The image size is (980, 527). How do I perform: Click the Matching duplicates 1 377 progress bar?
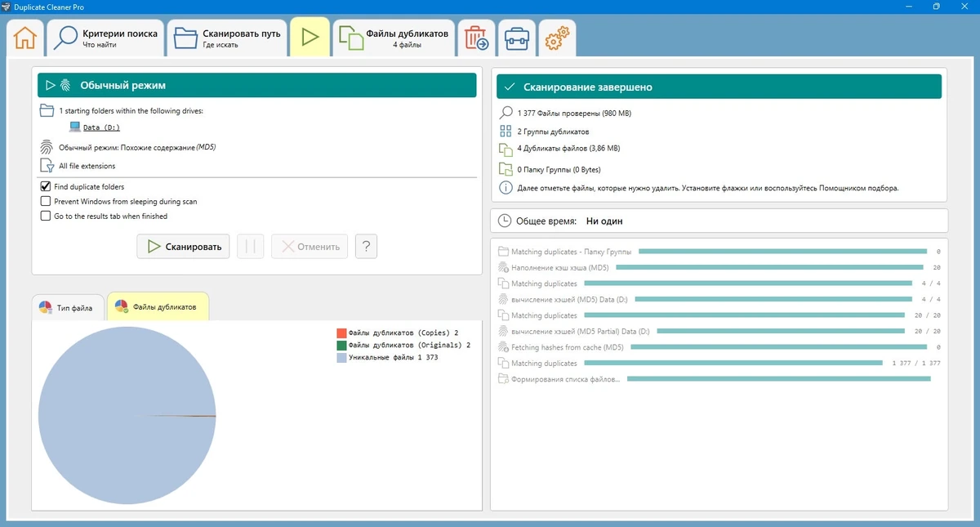coord(695,363)
